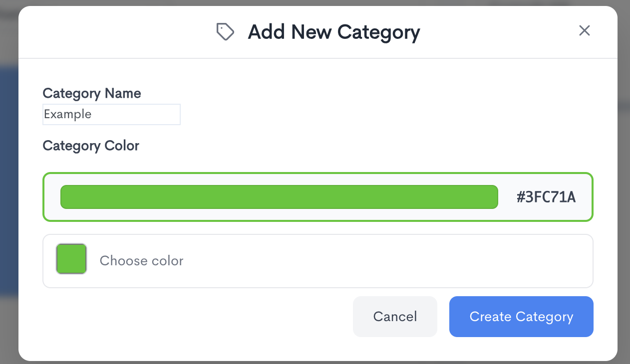Click the Category Name text field

point(111,114)
